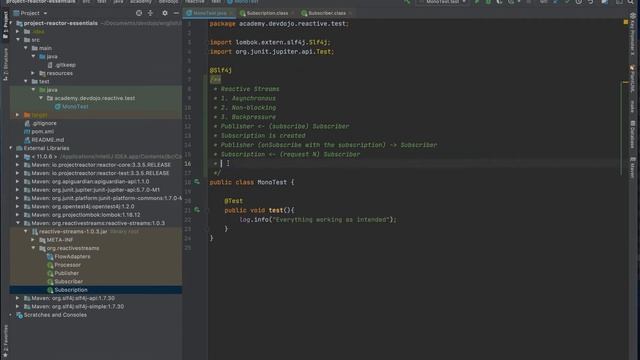This screenshot has width=640, height=360.
Task: Select project-reactor-essentials root node
Action: point(60,23)
